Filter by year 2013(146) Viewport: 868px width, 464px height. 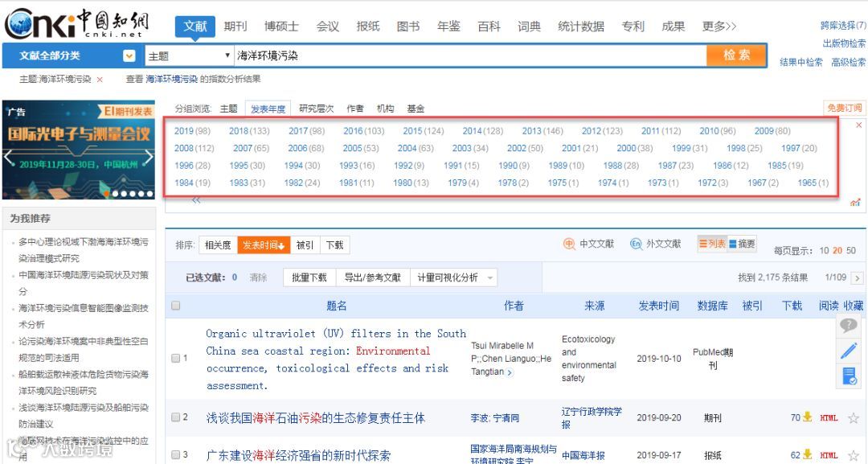click(542, 131)
